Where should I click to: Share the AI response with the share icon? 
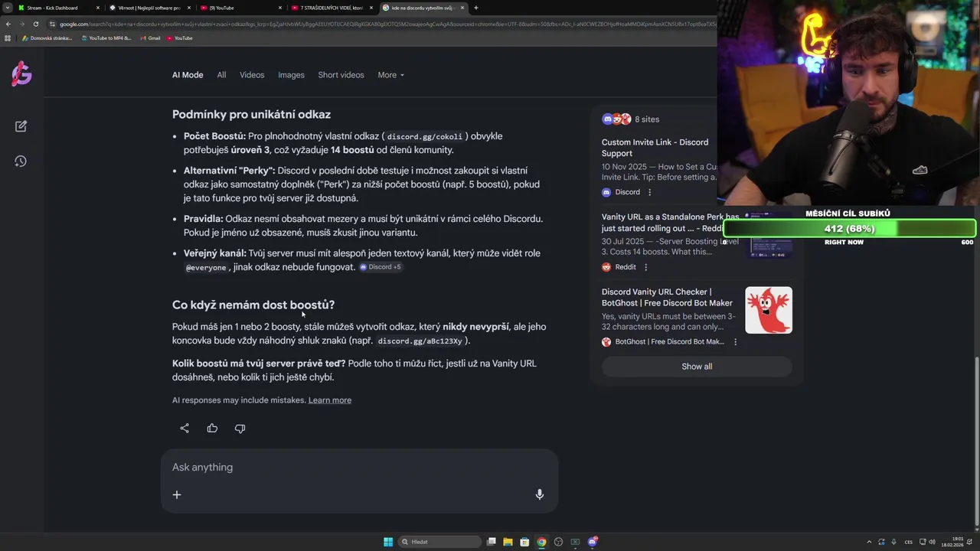point(185,429)
